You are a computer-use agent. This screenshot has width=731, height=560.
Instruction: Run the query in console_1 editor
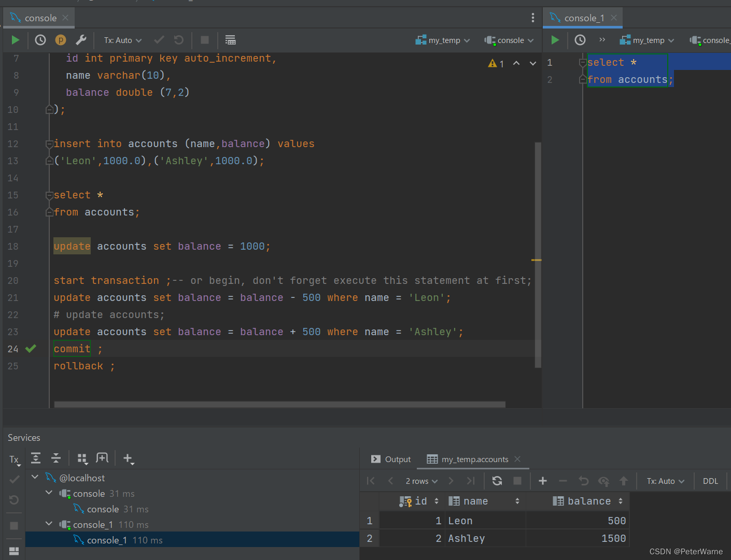point(555,40)
